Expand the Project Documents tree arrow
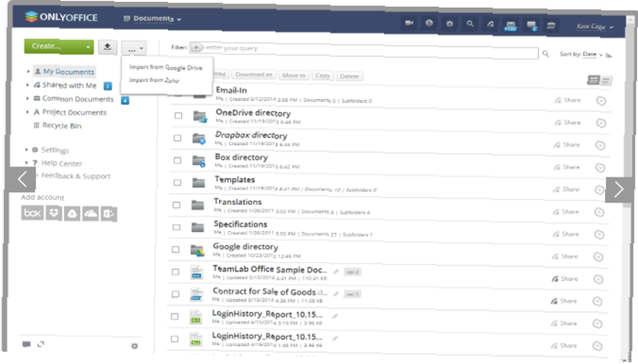 pyautogui.click(x=27, y=112)
